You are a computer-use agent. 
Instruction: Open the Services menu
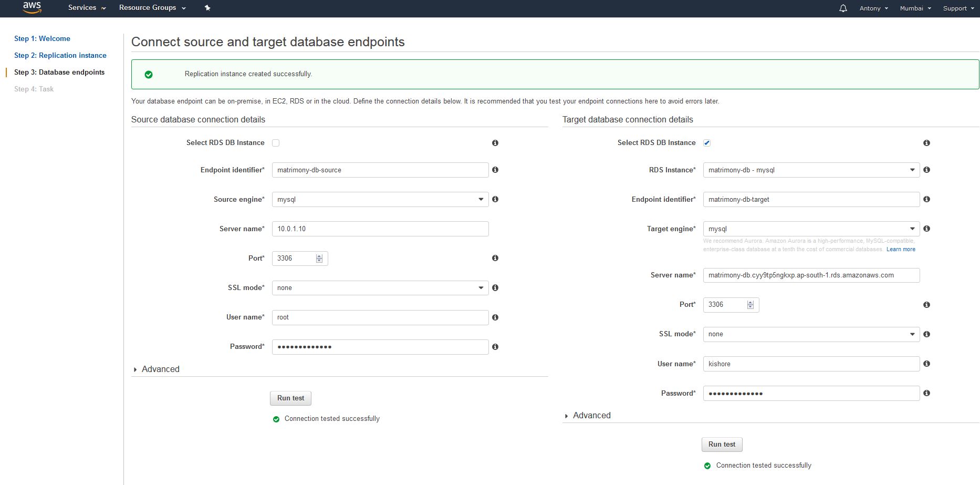(87, 8)
